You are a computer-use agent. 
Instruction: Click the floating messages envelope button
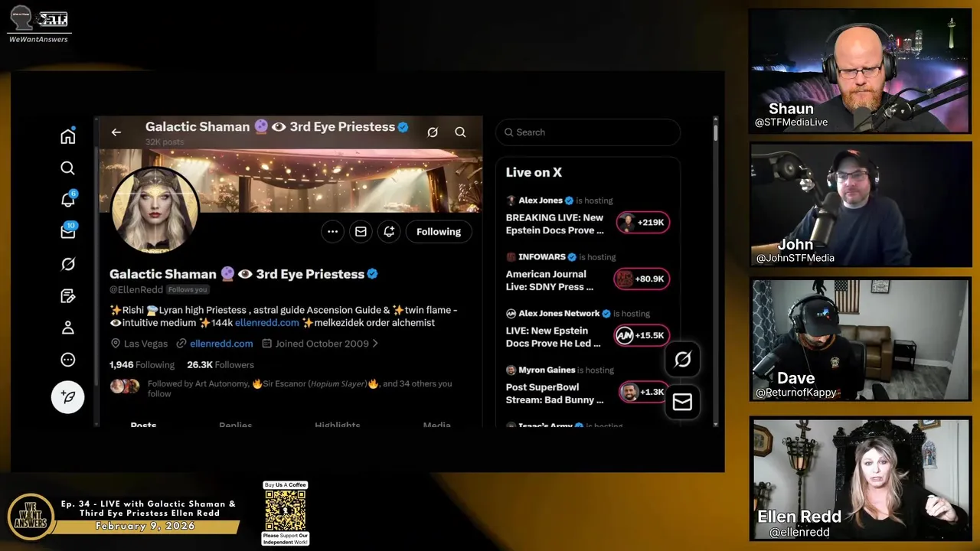pos(682,402)
